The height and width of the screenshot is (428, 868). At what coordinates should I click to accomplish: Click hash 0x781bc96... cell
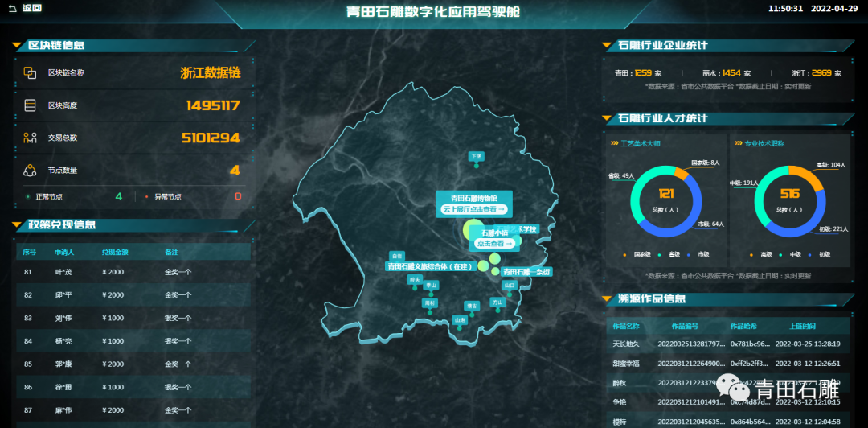point(749,344)
